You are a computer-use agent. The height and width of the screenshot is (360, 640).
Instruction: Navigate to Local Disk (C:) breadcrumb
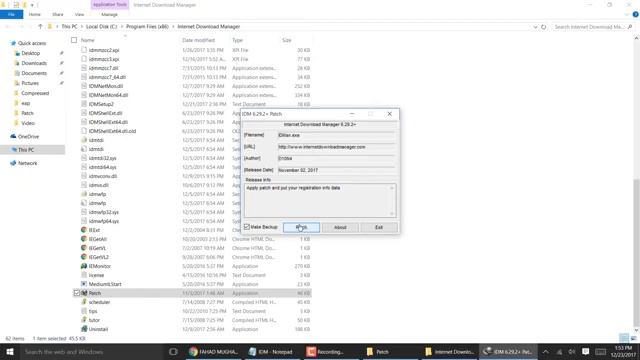102,27
